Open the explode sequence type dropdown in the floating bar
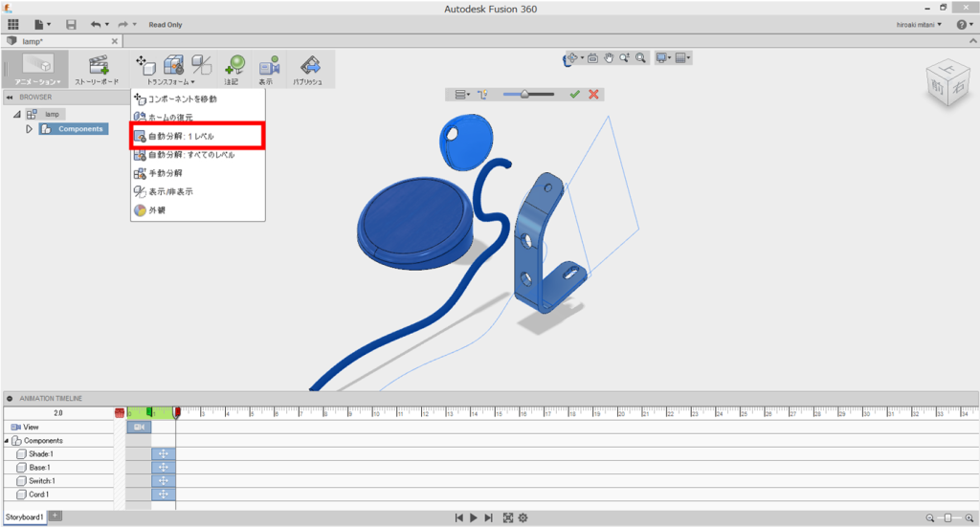This screenshot has width=980, height=527. (x=462, y=95)
